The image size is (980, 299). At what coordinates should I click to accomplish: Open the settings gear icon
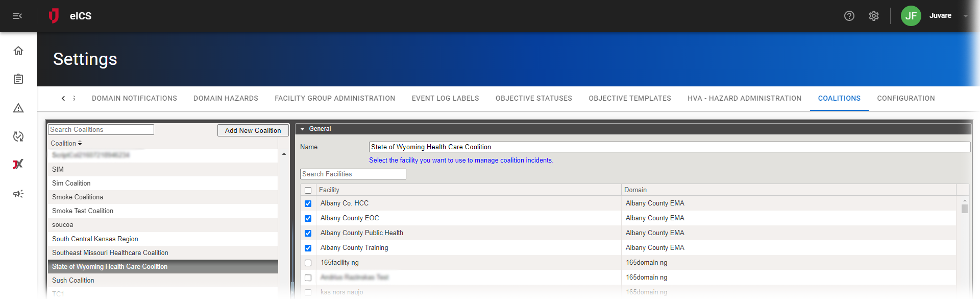click(x=873, y=16)
